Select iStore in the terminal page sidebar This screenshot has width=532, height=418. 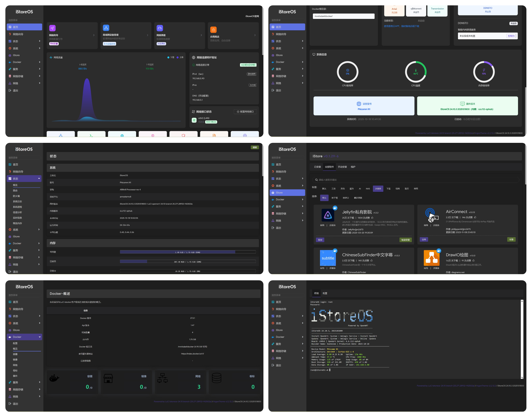pyautogui.click(x=287, y=330)
